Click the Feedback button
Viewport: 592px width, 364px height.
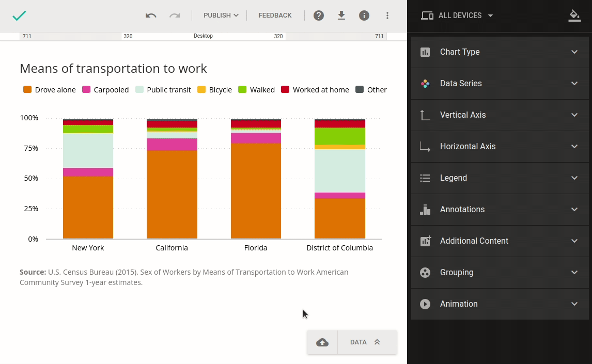pyautogui.click(x=275, y=15)
